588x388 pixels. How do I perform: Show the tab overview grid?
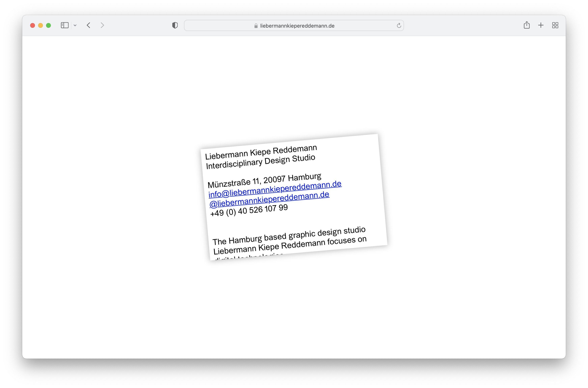(555, 25)
